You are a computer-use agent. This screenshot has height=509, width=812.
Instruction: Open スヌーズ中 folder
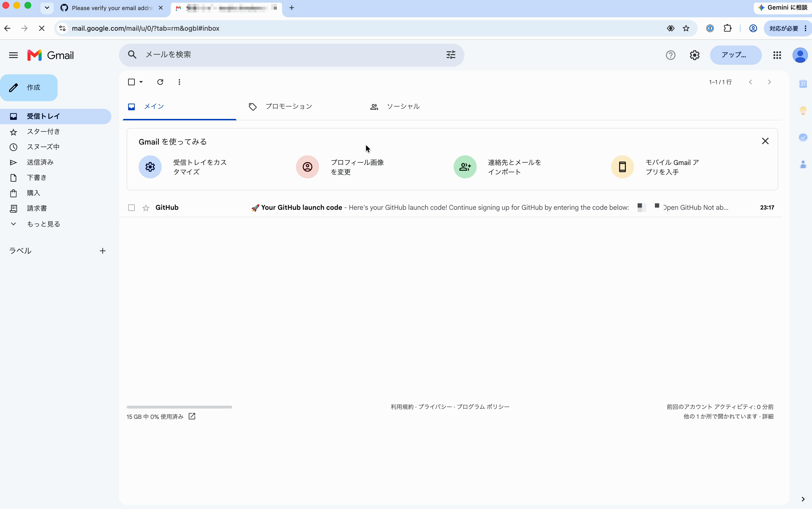point(56,147)
